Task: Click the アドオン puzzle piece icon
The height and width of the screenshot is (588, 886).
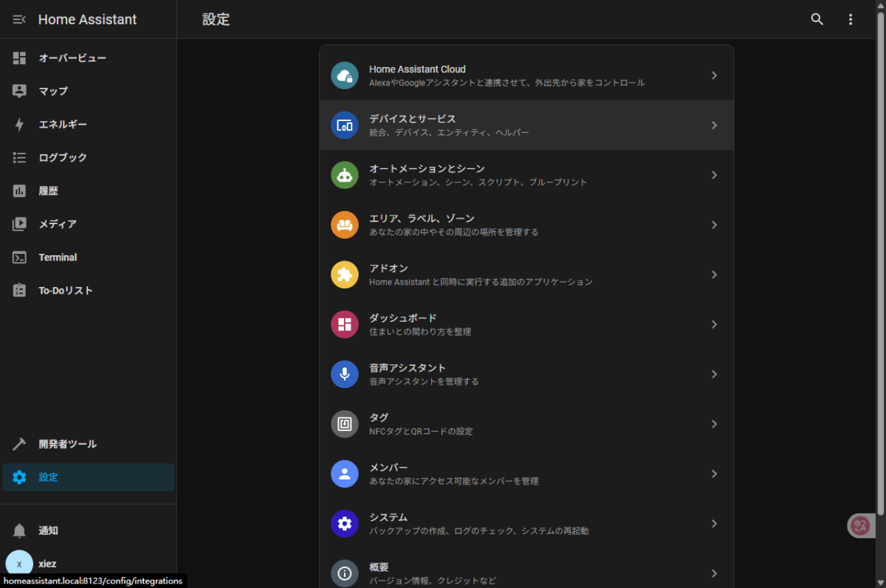Action: [345, 274]
